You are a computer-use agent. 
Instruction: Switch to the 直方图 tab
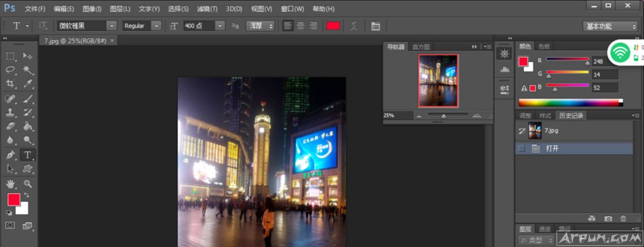click(x=421, y=46)
